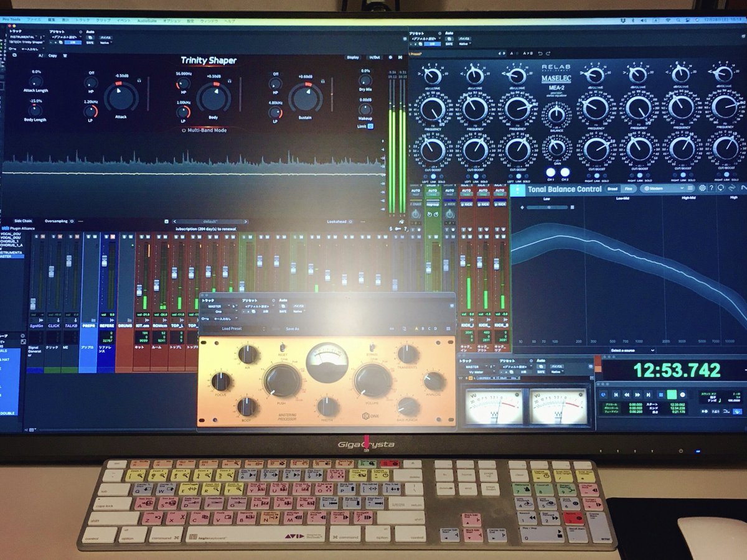Click the Attack knob in Trinity Shaper
747x560 pixels.
coord(121,97)
